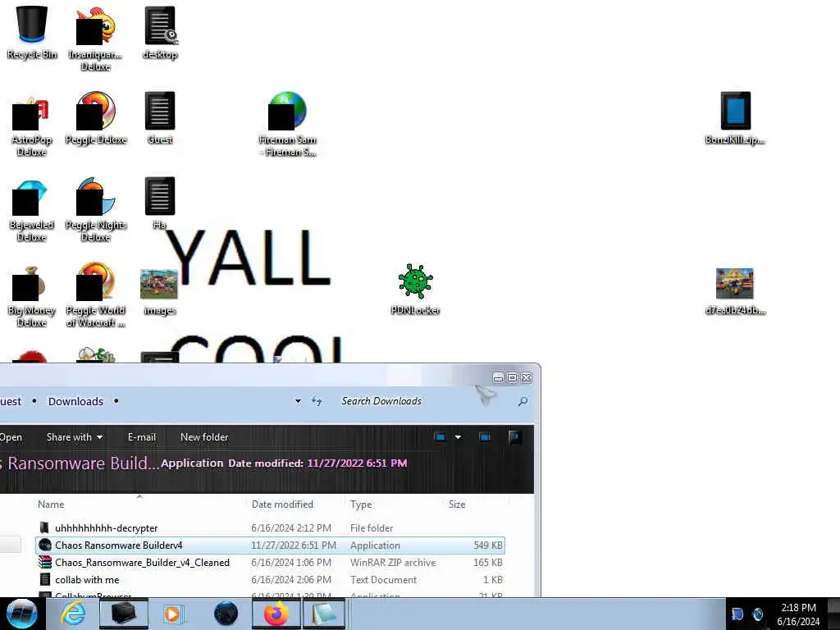This screenshot has width=840, height=630.
Task: Open the Windows Start menu
Action: click(22, 614)
